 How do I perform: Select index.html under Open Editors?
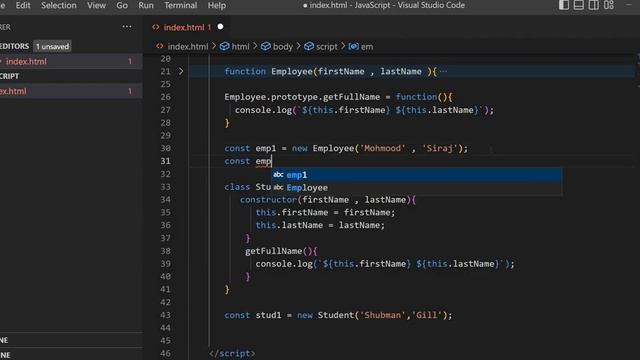(71, 61)
